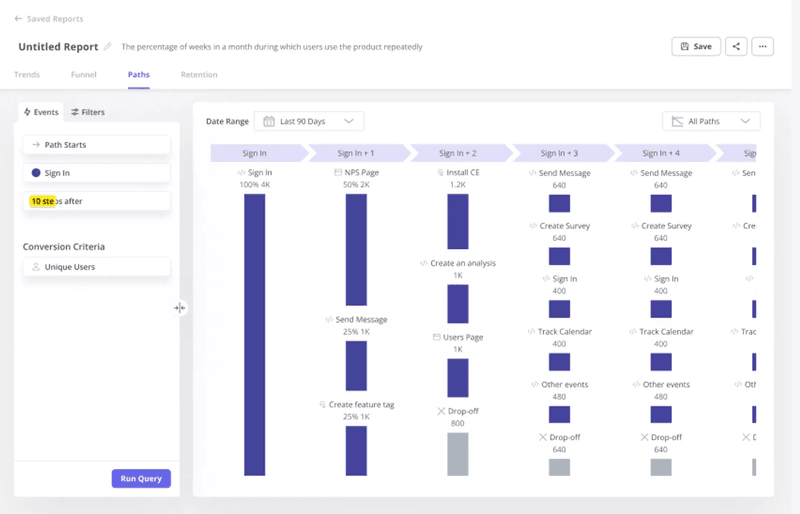The width and height of the screenshot is (800, 514).
Task: Open the Unique Users conversion criteria selector
Action: tap(97, 267)
